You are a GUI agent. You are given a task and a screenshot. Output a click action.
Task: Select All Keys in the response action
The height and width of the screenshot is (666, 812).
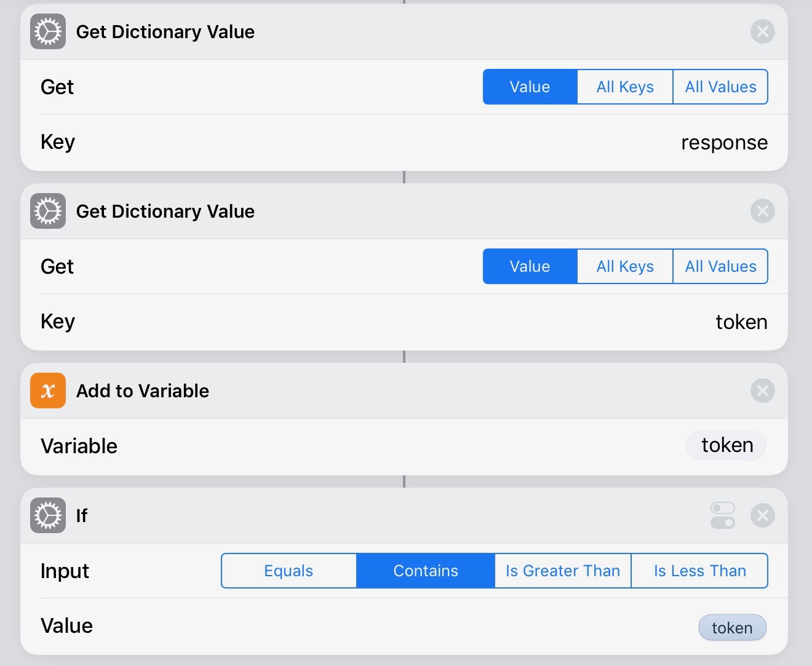(625, 87)
